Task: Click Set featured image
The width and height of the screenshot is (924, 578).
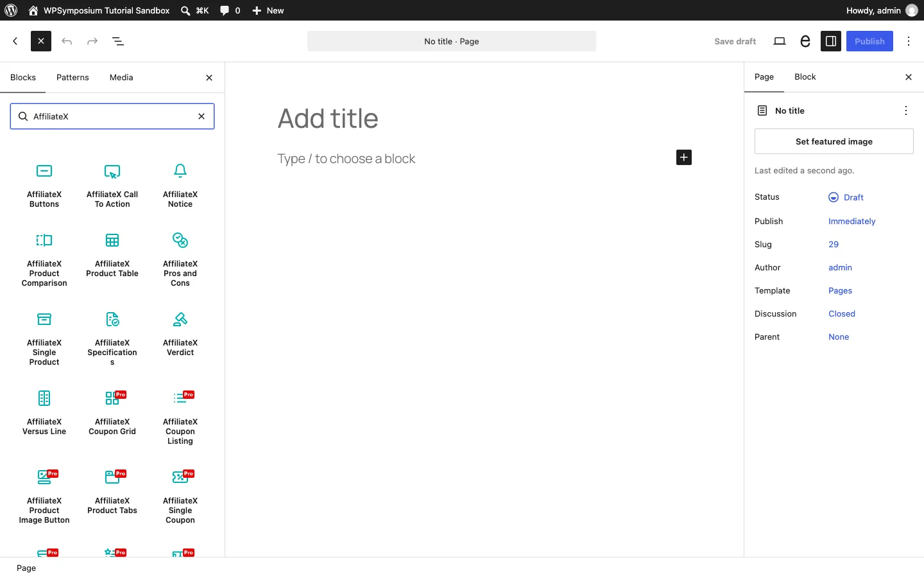Action: pos(834,141)
